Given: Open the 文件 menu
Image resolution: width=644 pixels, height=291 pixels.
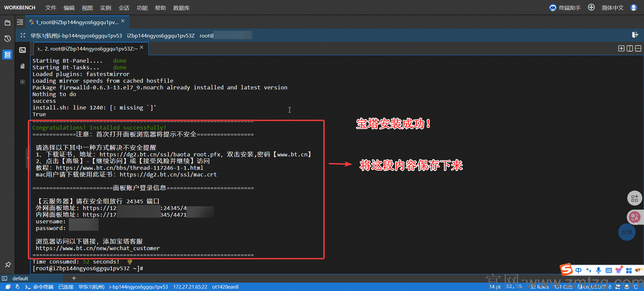Looking at the screenshot, I should [x=51, y=8].
